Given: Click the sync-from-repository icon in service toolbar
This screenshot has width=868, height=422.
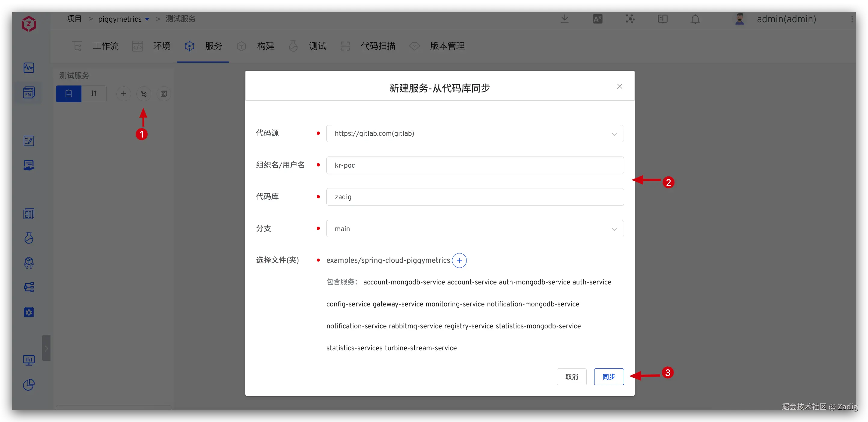Looking at the screenshot, I should 144,94.
